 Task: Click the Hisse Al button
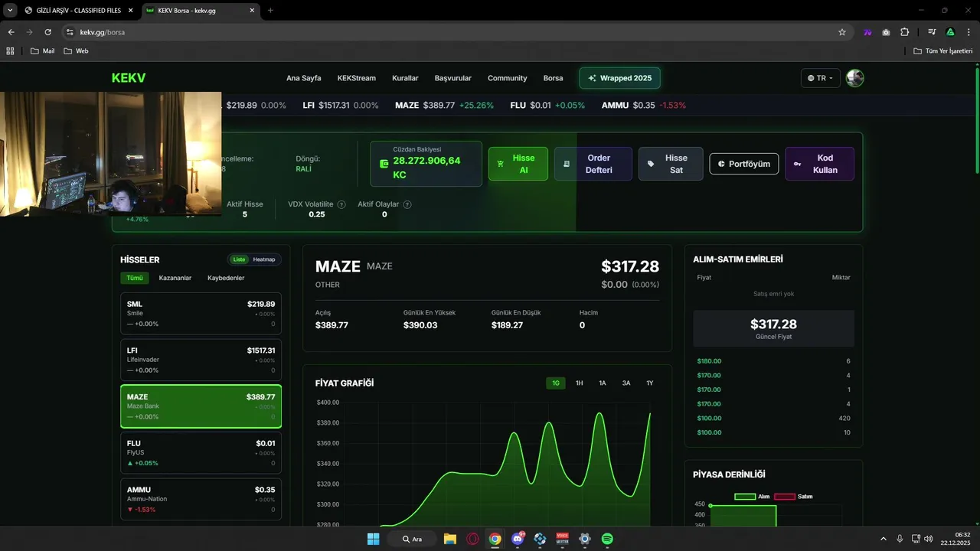tap(518, 164)
